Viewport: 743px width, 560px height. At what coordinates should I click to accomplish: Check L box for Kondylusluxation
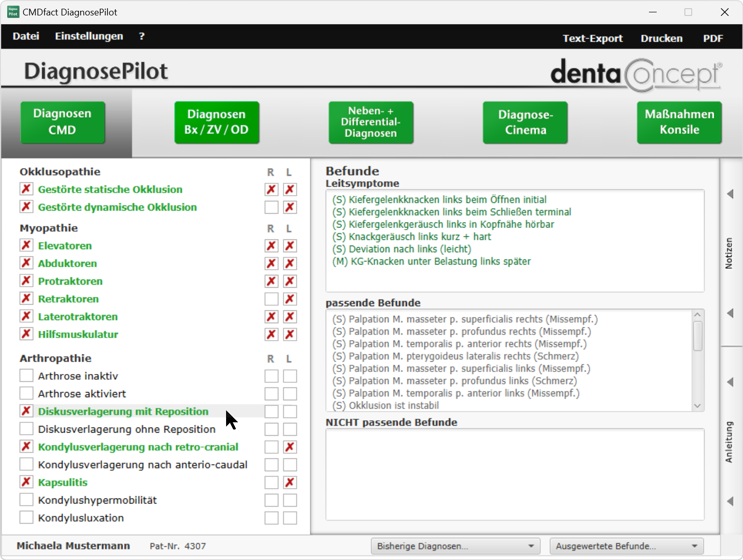pyautogui.click(x=290, y=518)
